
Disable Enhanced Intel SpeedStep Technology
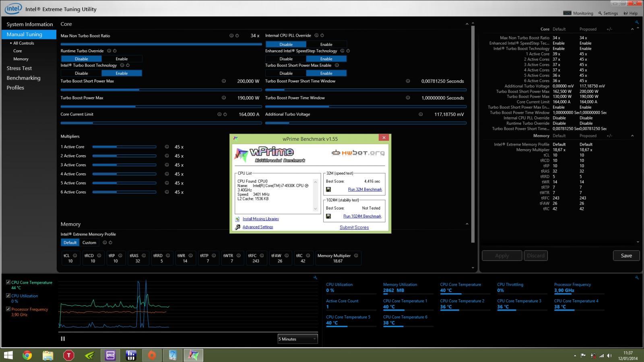point(286,59)
